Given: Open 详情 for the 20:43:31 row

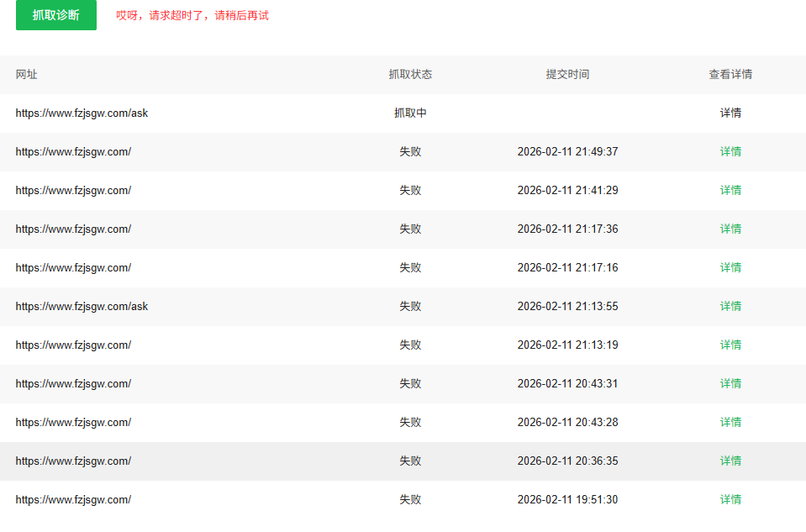Looking at the screenshot, I should [x=730, y=383].
